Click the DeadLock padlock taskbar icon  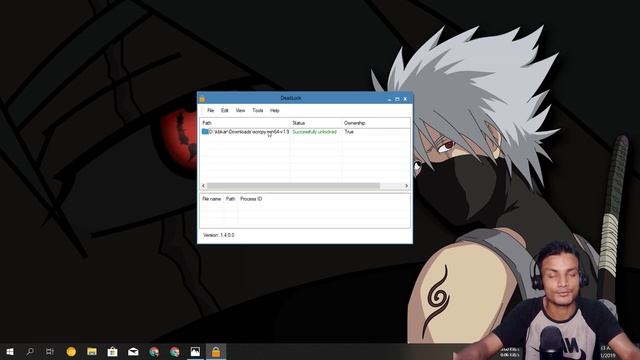216,351
